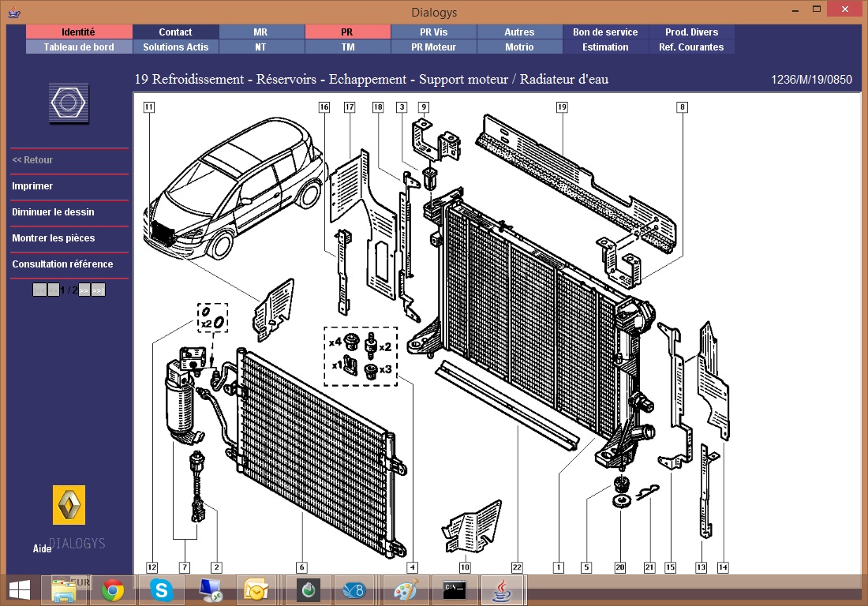The image size is (868, 606).
Task: Open the PR Moteur tab
Action: [x=434, y=47]
